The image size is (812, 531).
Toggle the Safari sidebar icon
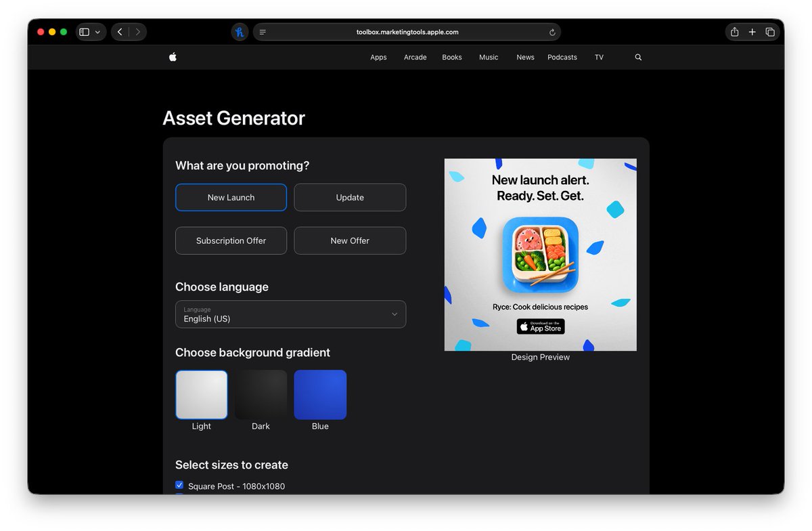pos(84,32)
